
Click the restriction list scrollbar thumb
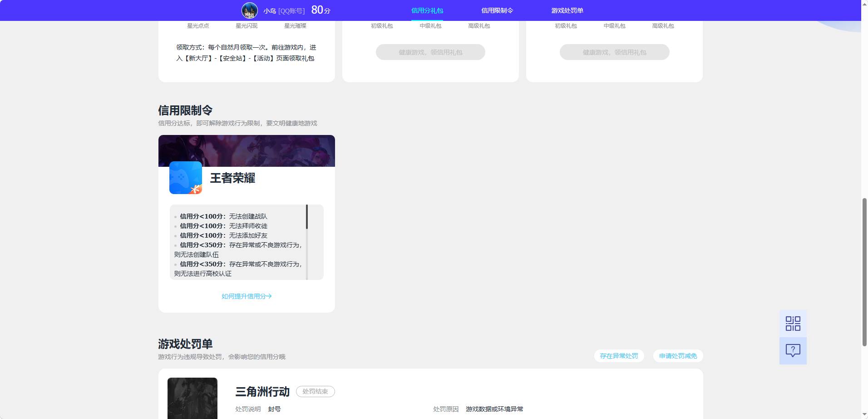point(307,217)
